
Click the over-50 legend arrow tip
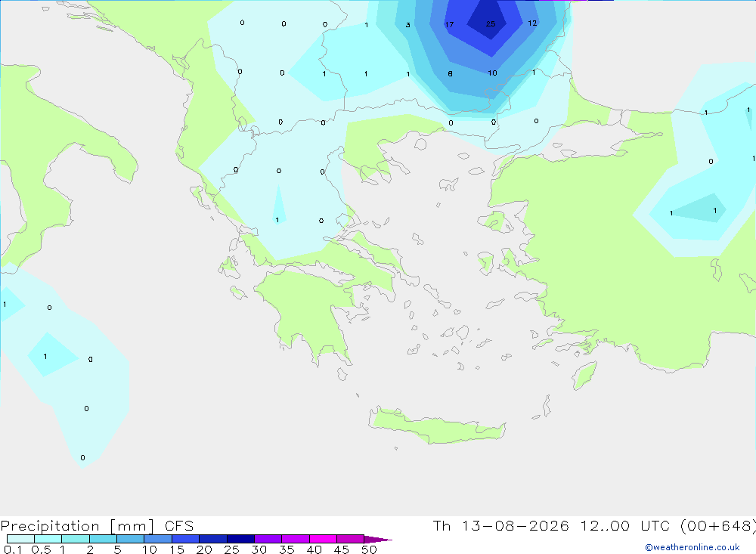click(x=378, y=540)
